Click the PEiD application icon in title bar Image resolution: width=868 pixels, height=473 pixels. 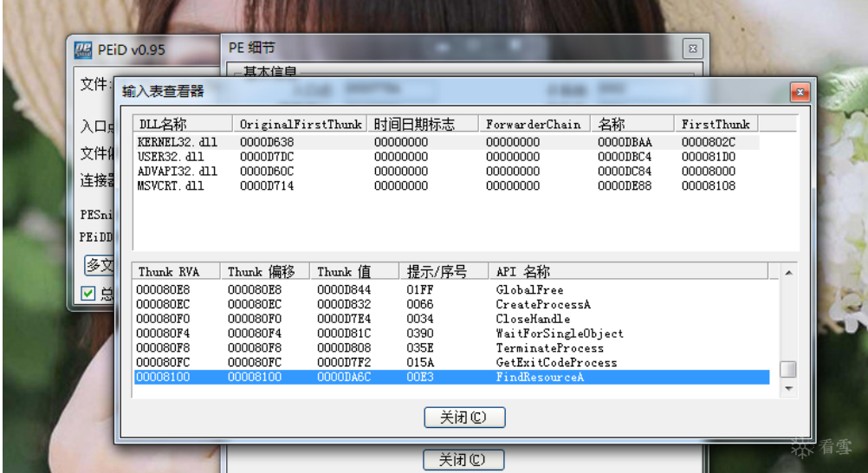82,50
